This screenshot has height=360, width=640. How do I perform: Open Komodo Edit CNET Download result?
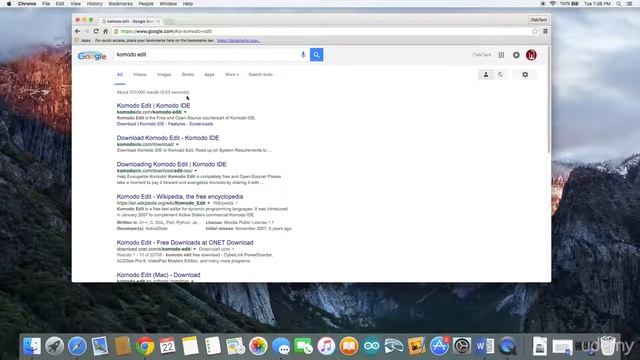pos(185,242)
